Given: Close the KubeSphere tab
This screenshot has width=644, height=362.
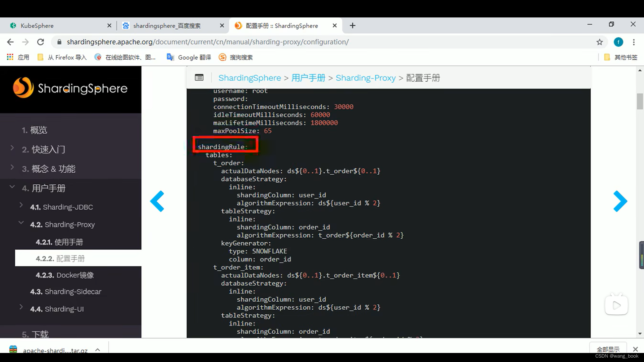Looking at the screenshot, I should pyautogui.click(x=109, y=25).
